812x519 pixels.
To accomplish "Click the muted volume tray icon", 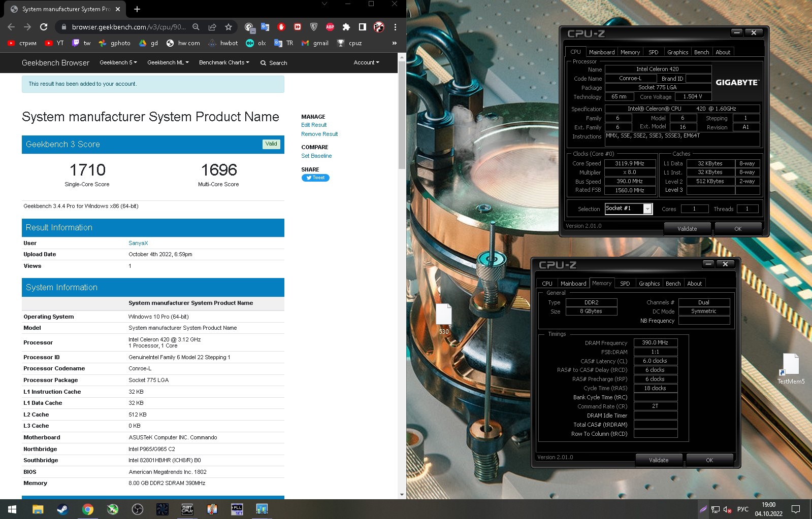I will pos(727,509).
